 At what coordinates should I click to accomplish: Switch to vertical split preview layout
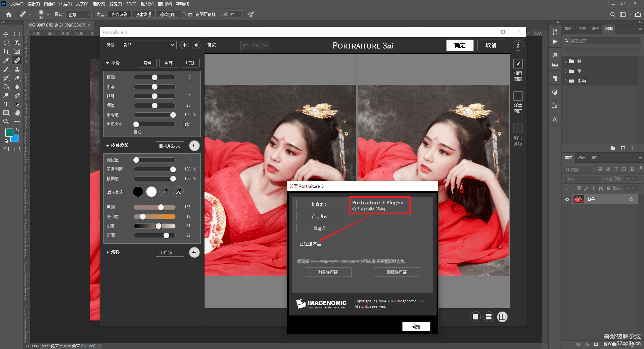tap(502, 317)
